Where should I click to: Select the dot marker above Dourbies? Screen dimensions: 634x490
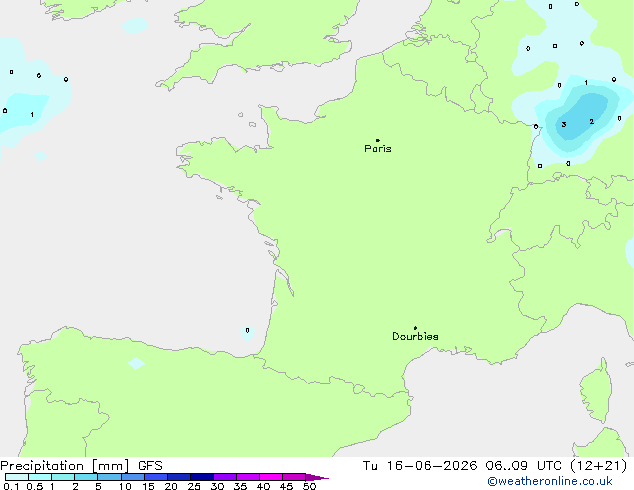point(415,328)
